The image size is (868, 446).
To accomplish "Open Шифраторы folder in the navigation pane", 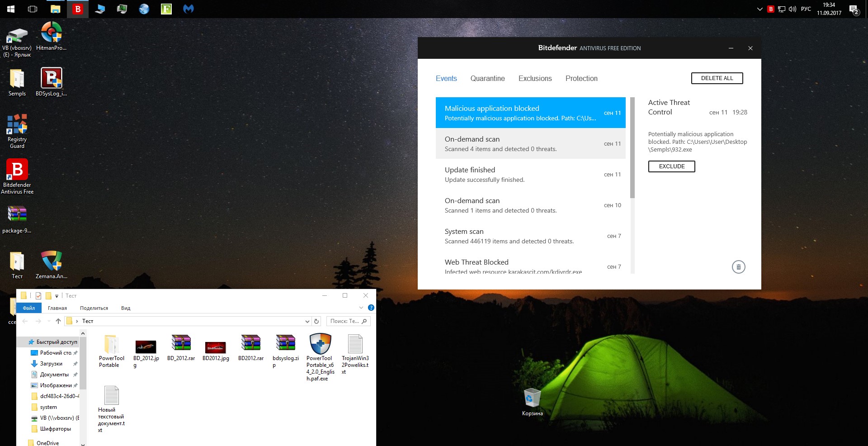I will [55, 429].
